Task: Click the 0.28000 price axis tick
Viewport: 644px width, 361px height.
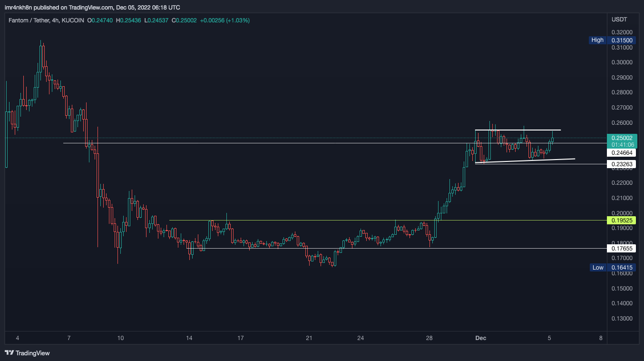Action: pos(622,92)
